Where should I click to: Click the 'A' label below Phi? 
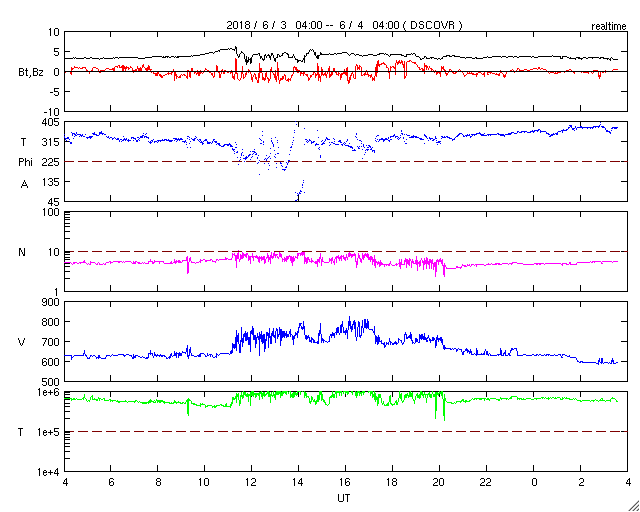pyautogui.click(x=24, y=185)
